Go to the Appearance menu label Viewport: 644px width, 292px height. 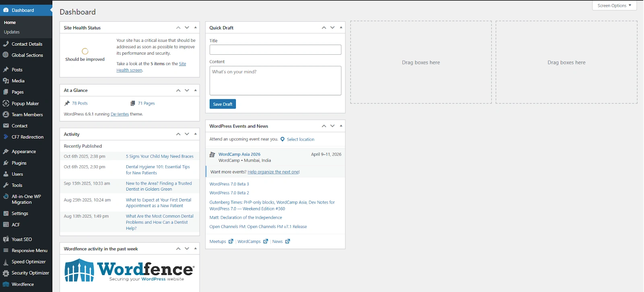(24, 152)
